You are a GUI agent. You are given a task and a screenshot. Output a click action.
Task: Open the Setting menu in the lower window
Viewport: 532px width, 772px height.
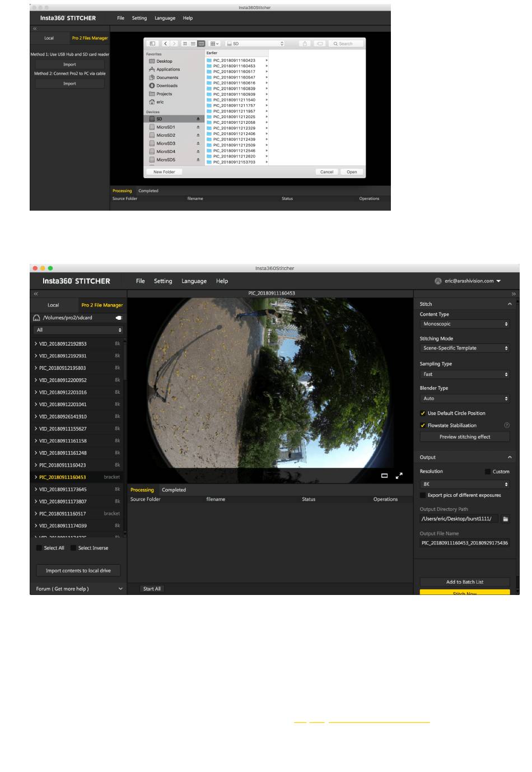click(163, 281)
